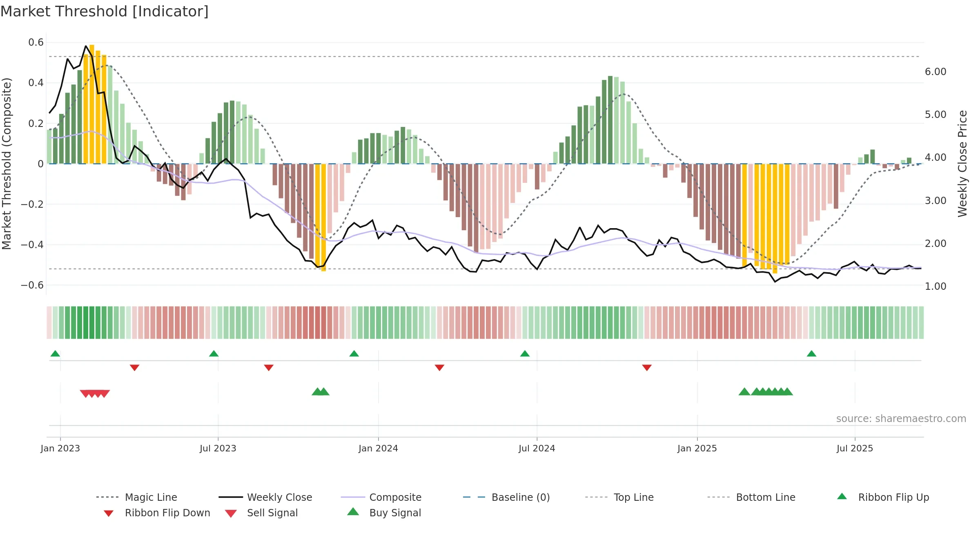Screen dimensions: 980x551
Task: Click the isolated first buy signal triangle in 2025
Action: [x=744, y=391]
